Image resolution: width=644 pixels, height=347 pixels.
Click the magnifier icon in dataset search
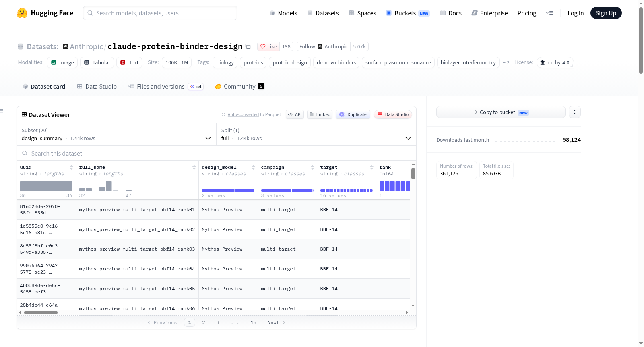(x=25, y=154)
